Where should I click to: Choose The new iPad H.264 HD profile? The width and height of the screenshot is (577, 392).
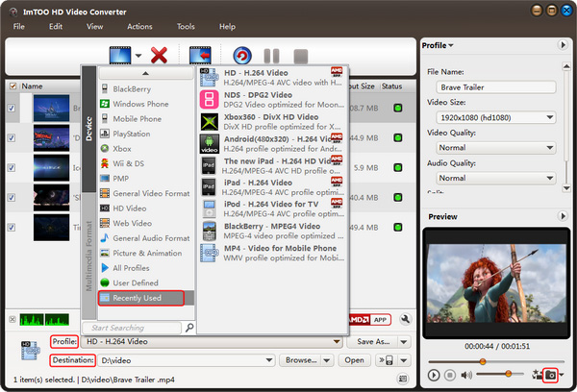(272, 166)
